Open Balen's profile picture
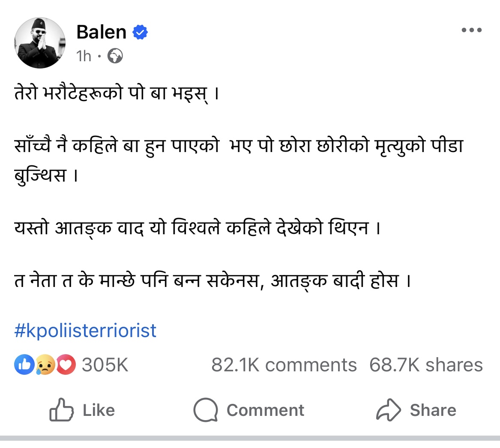 [41, 43]
